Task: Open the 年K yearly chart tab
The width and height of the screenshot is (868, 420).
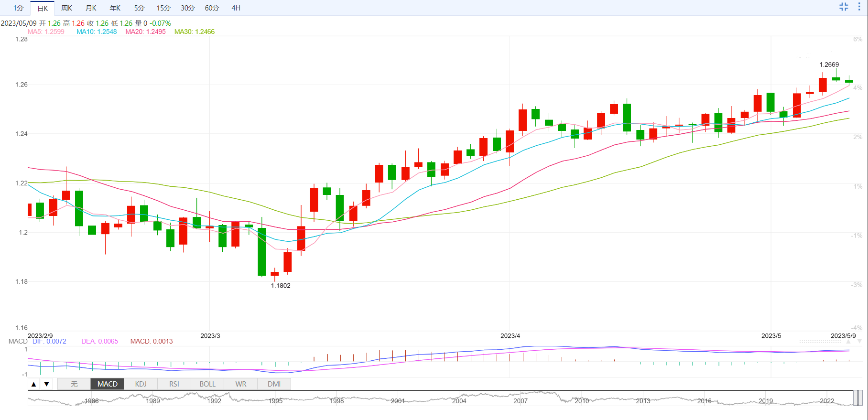Action: [115, 8]
